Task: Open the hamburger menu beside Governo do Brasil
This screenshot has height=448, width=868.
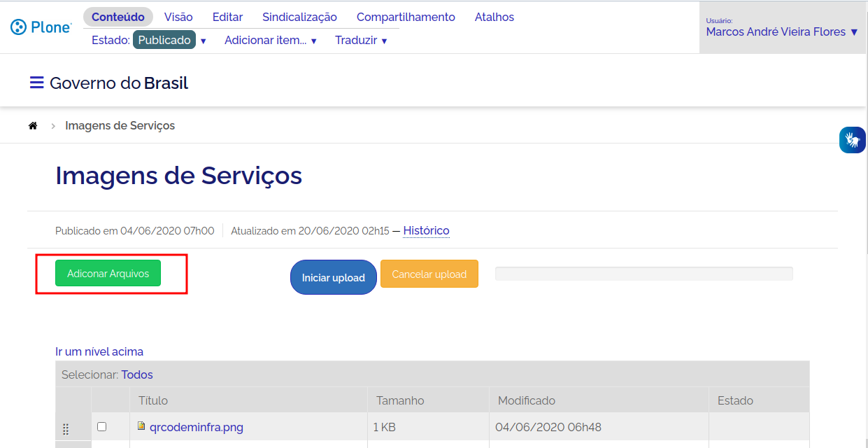Action: [36, 83]
